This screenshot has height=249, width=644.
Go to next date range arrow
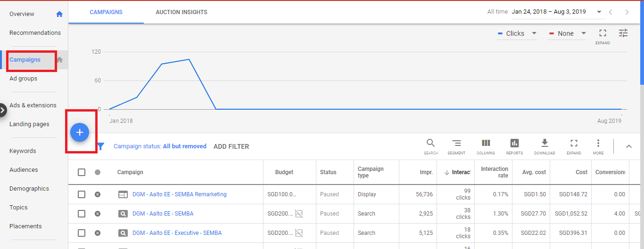pyautogui.click(x=627, y=12)
